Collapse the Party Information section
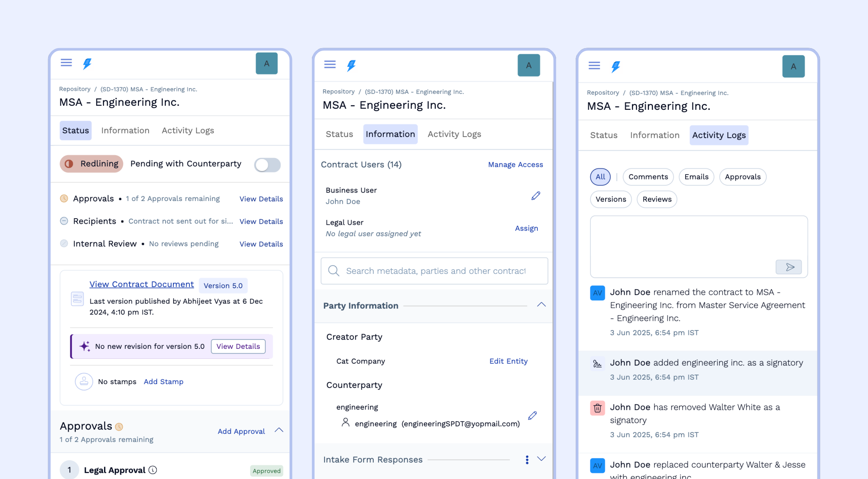 [541, 305]
